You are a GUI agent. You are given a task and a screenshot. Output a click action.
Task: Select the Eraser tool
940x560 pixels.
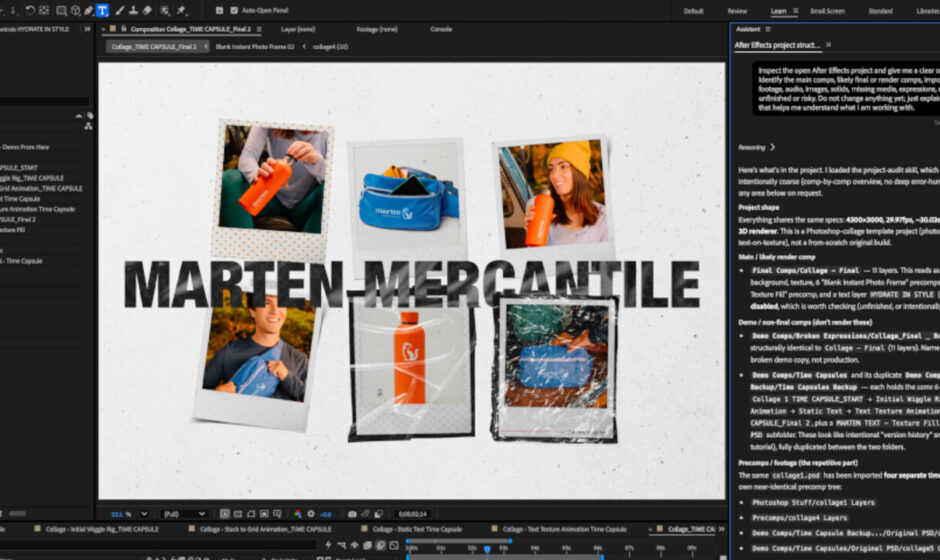click(x=147, y=10)
